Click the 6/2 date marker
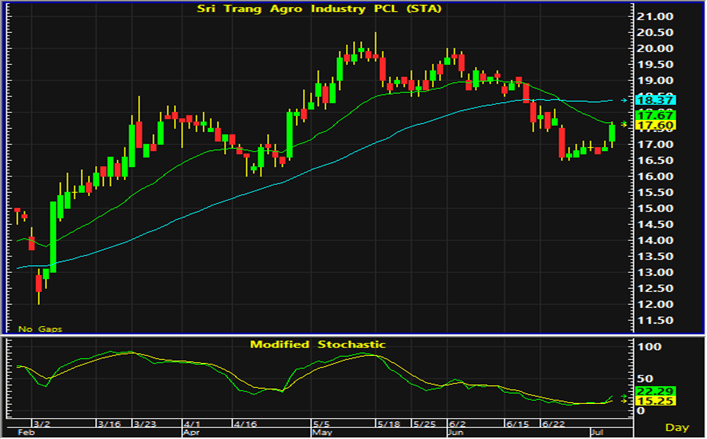The width and height of the screenshot is (707, 439). [x=457, y=424]
